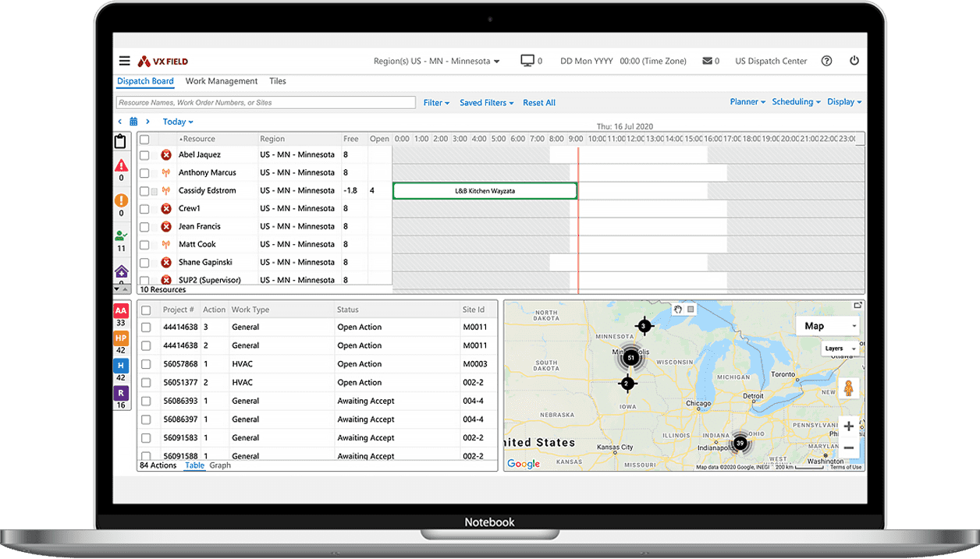Open the monitor notifications icon
Viewport: 980px width, 559px height.
point(528,61)
